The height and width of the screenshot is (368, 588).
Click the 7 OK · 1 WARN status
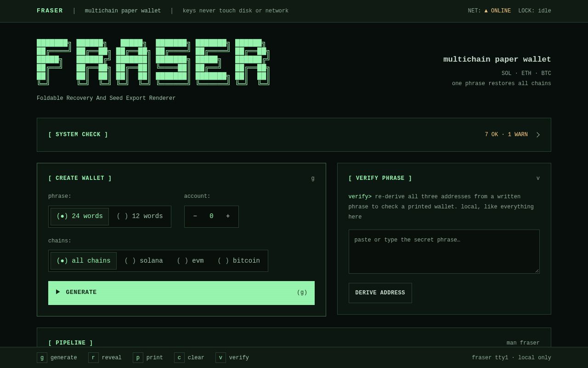[506, 135]
